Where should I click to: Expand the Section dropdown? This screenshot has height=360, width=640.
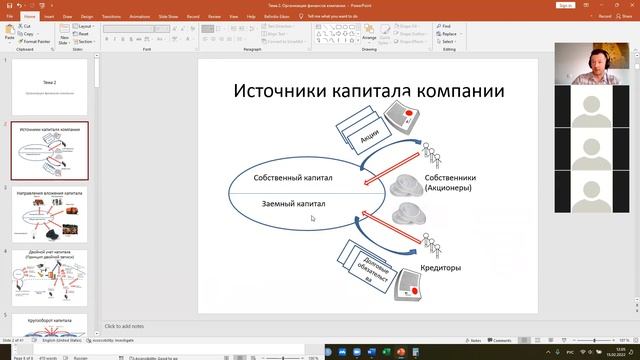click(84, 42)
